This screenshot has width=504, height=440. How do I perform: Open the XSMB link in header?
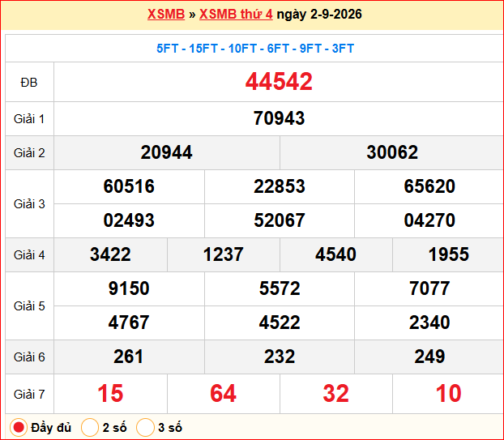coord(166,14)
